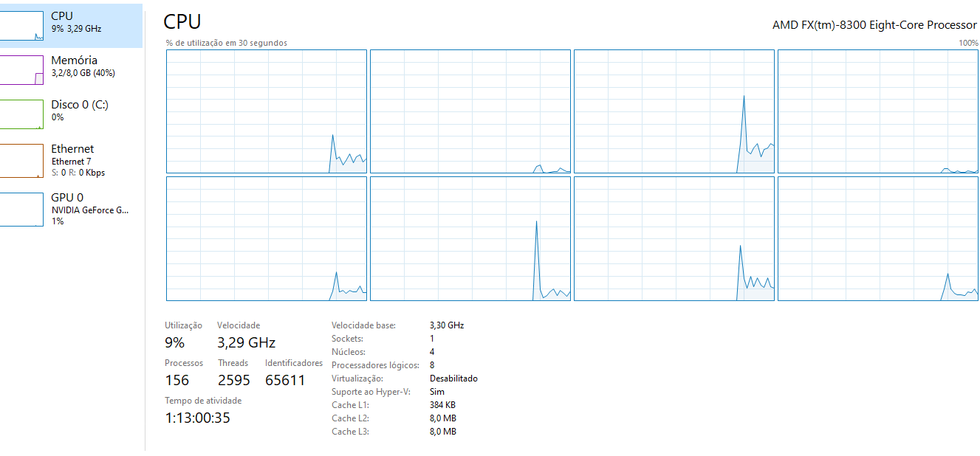Click the Processadores lógicos value 8
The image size is (980, 456).
click(432, 365)
